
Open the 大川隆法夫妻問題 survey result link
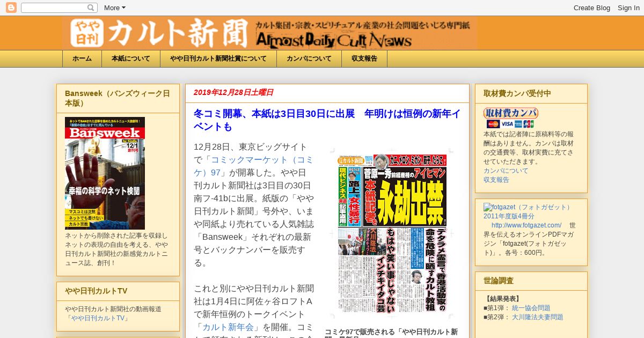tap(537, 317)
